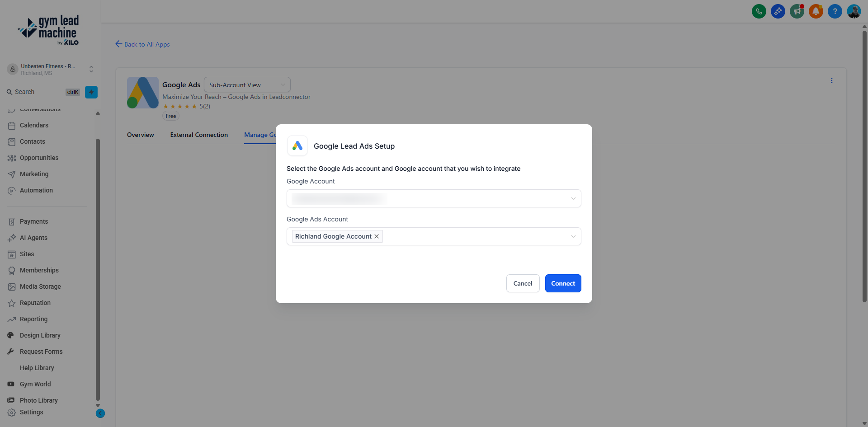Open Memberships in the sidebar menu
868x427 pixels.
39,271
